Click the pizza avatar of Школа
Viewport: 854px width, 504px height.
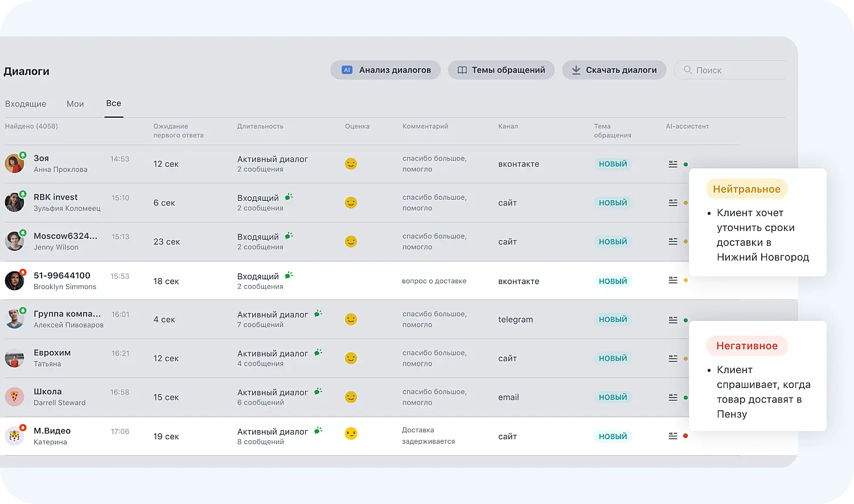tap(14, 397)
